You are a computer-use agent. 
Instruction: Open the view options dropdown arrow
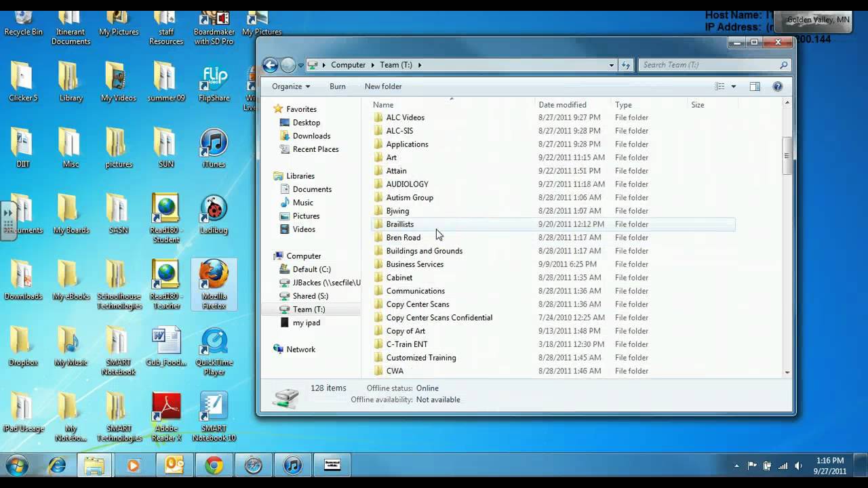733,87
